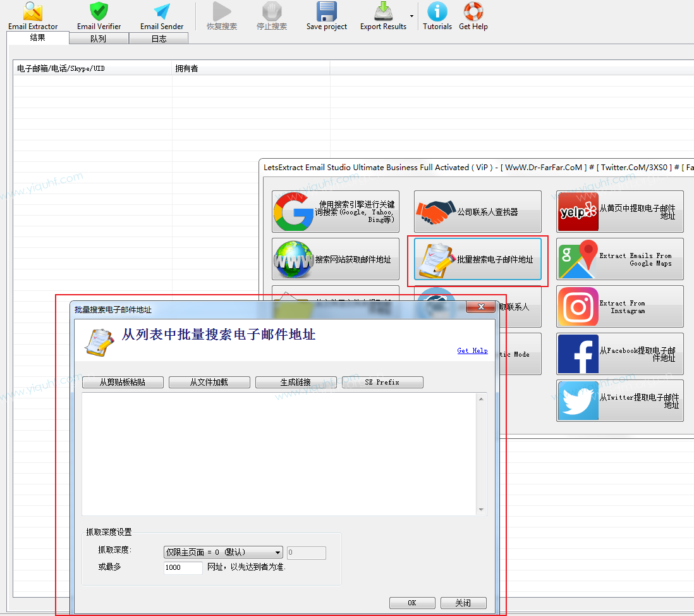Click the 拥有者 column header

click(250, 68)
